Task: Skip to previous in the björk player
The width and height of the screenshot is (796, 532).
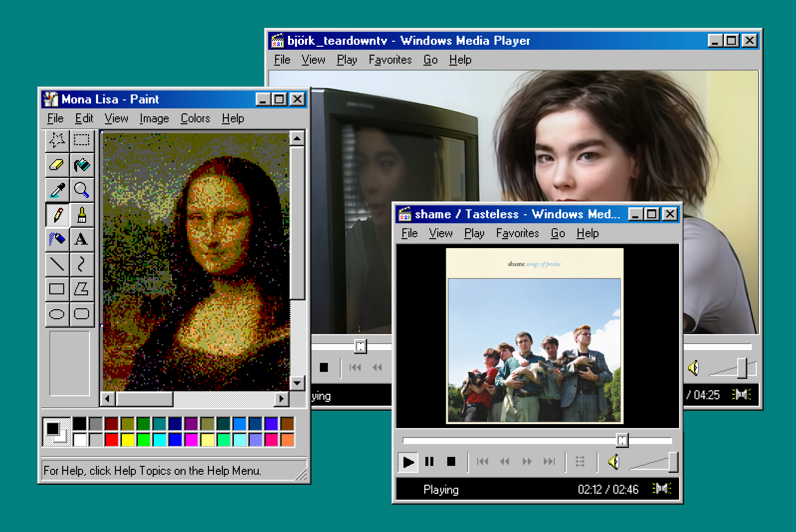Action: coord(355,368)
